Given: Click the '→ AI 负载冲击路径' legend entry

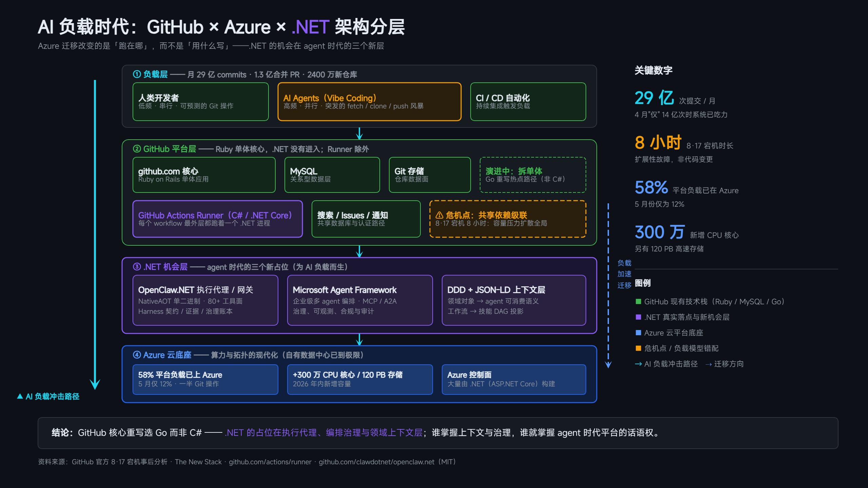Looking at the screenshot, I should click(666, 364).
